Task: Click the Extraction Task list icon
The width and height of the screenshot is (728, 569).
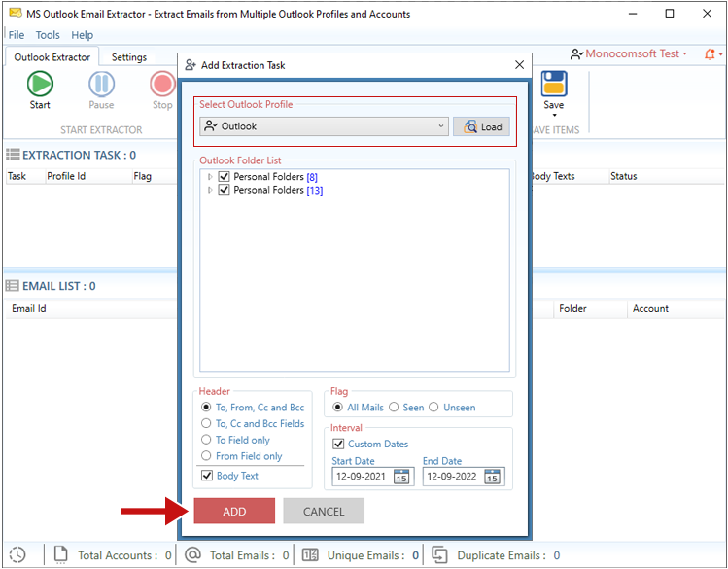Action: coord(13,155)
